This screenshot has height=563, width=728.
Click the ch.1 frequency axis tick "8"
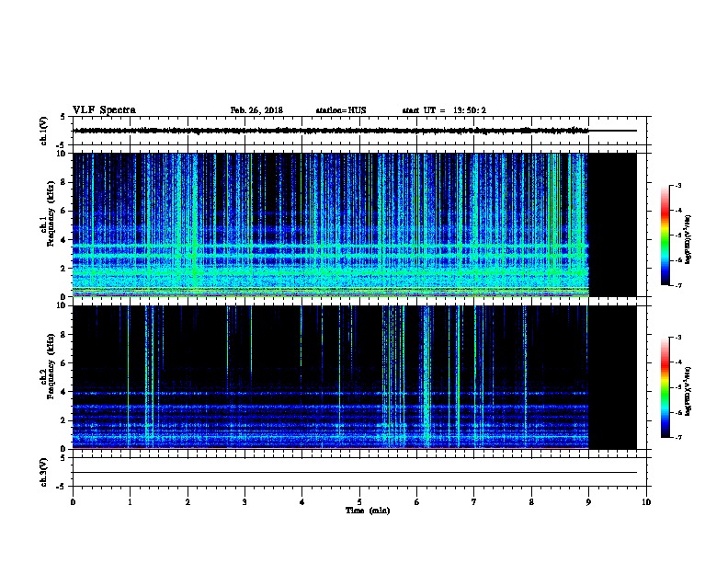coord(63,182)
